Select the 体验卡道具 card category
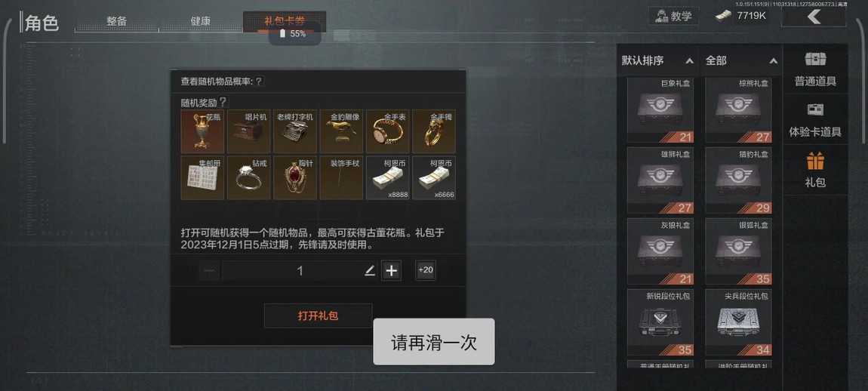 815,119
